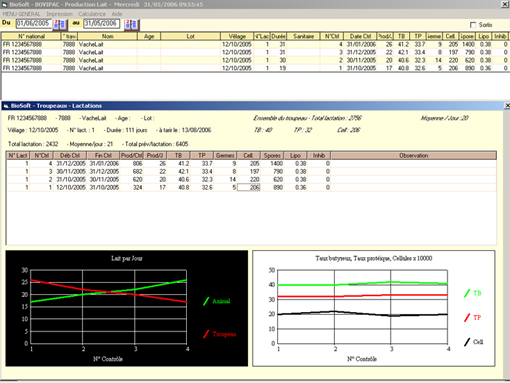Viewport: 510px width, 383px height.
Task: Click the Date Ctrl column header
Action: [360, 36]
